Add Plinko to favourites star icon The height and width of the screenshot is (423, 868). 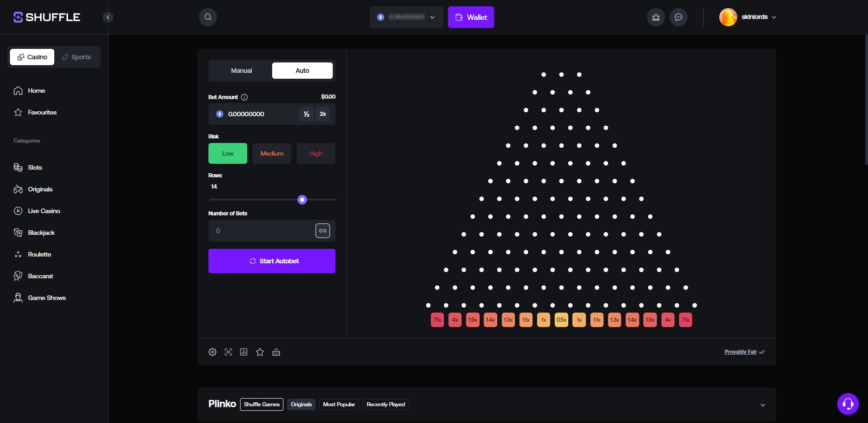tap(260, 352)
